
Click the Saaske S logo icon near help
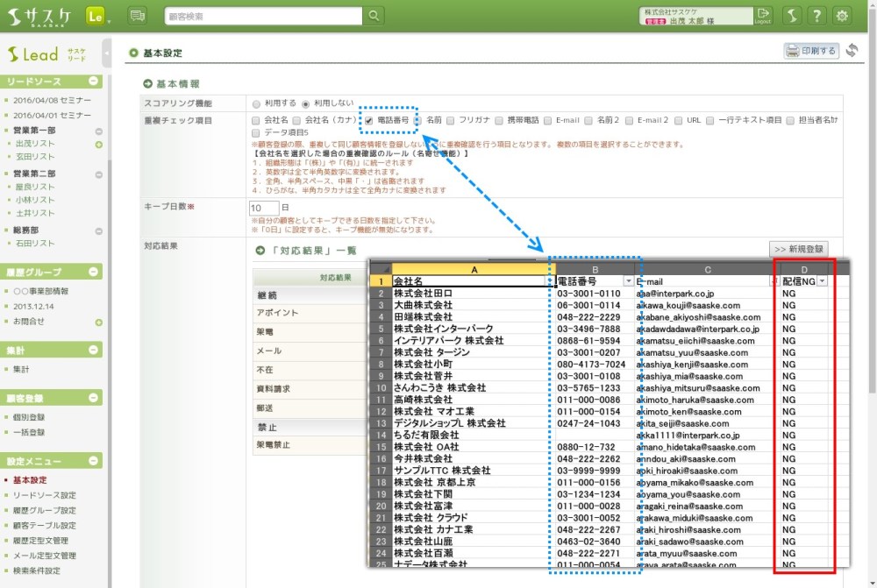791,16
